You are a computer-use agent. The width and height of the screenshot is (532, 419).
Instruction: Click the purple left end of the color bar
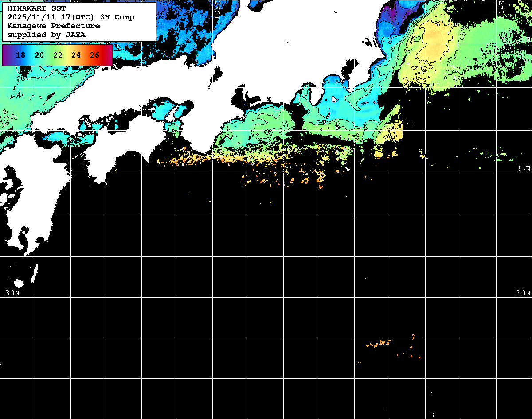pos(6,55)
